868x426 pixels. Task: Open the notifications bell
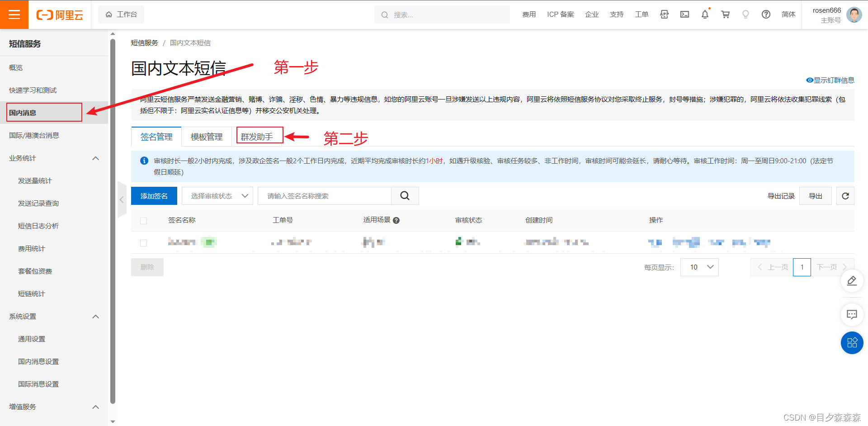[x=705, y=14]
